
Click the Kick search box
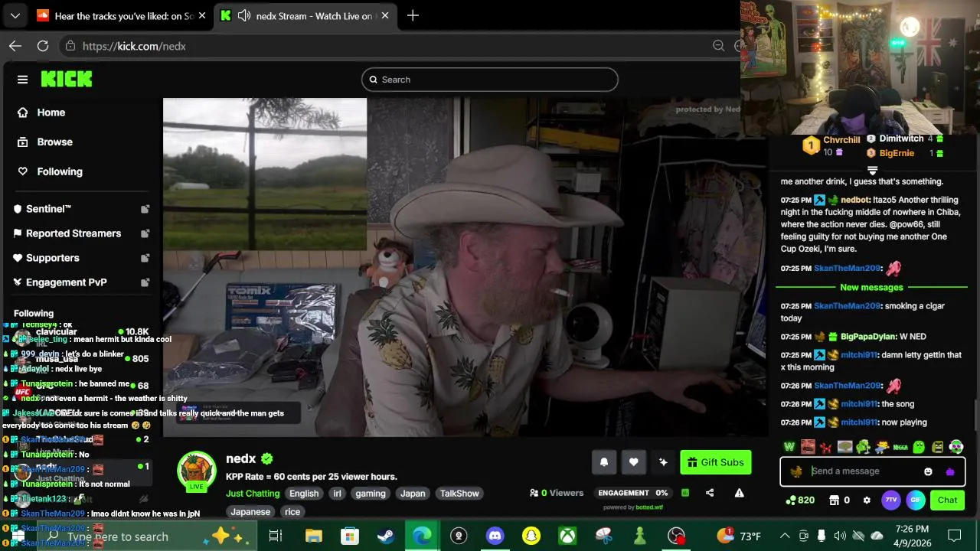click(490, 80)
